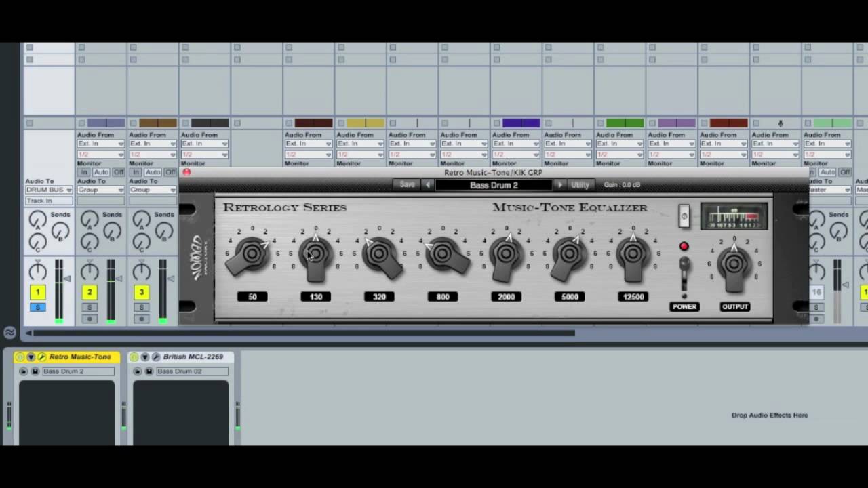Image resolution: width=868 pixels, height=488 pixels.
Task: Click track 2 Send C knob
Action: pyautogui.click(x=90, y=243)
